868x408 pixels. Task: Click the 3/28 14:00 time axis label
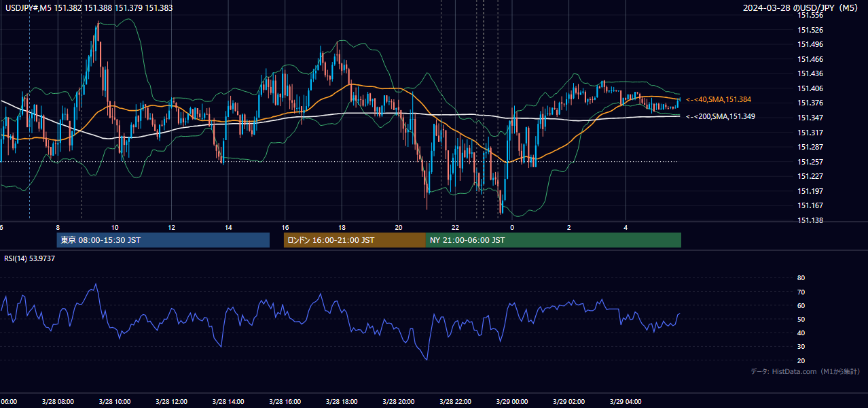point(228,402)
